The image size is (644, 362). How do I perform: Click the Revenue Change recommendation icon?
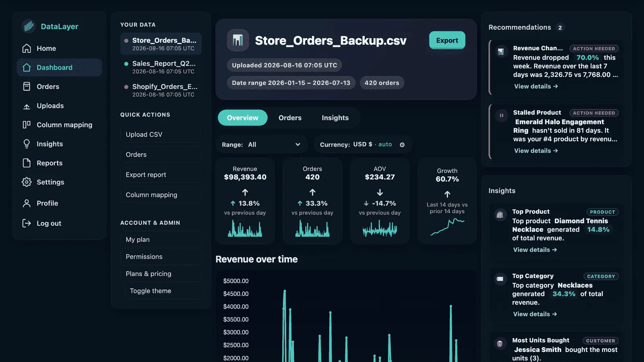coord(501,52)
